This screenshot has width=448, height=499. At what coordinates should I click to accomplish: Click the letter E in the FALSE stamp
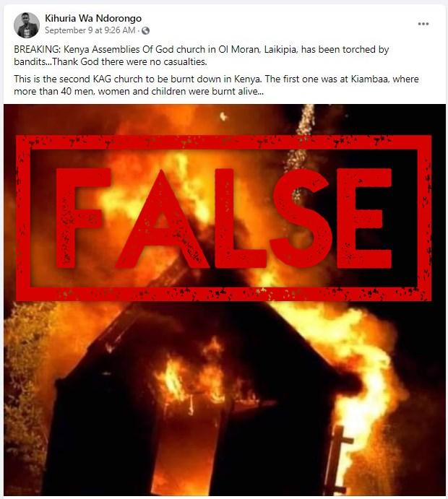click(x=364, y=218)
